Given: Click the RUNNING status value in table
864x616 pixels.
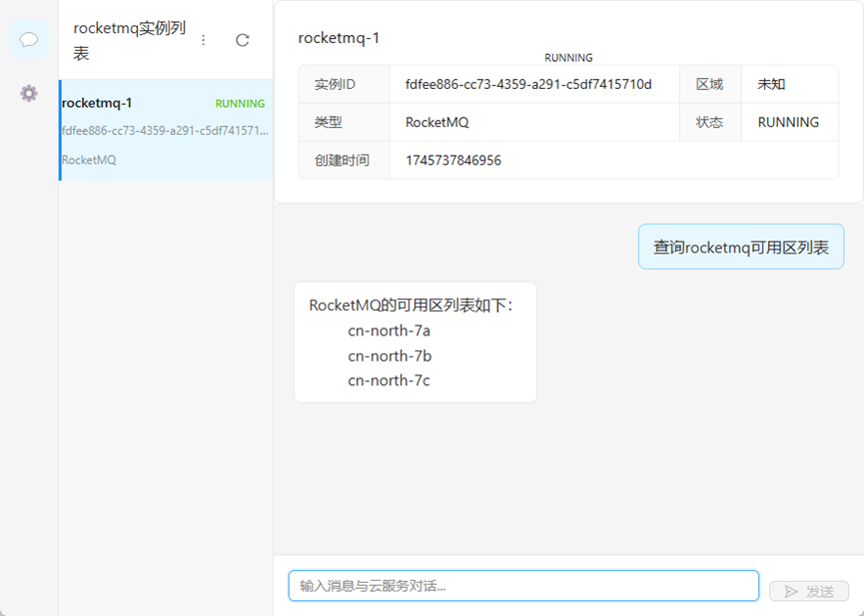Looking at the screenshot, I should click(x=788, y=122).
